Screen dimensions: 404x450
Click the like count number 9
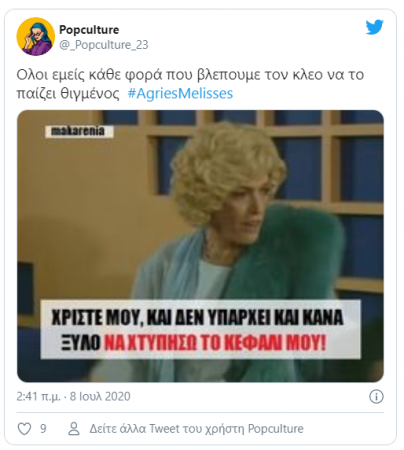pos(43,429)
